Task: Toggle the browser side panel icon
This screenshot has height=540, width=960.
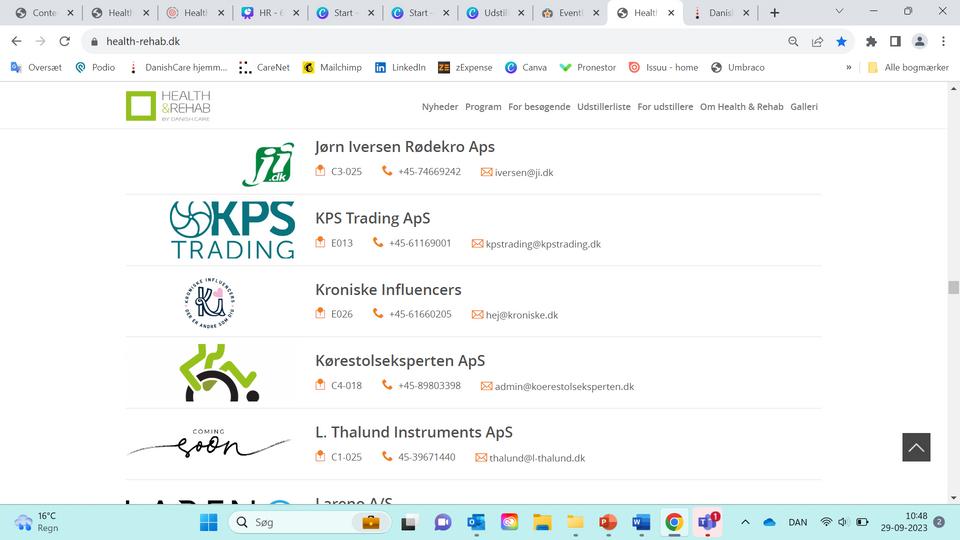Action: (x=895, y=41)
